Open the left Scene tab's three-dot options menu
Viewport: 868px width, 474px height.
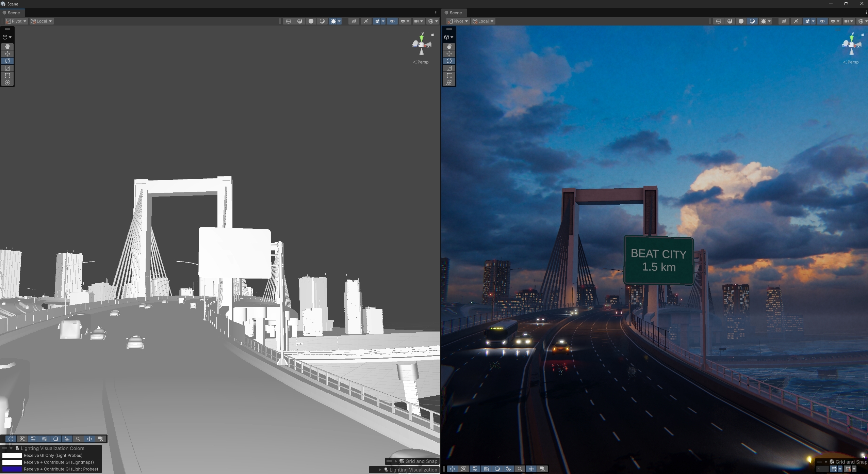(436, 13)
